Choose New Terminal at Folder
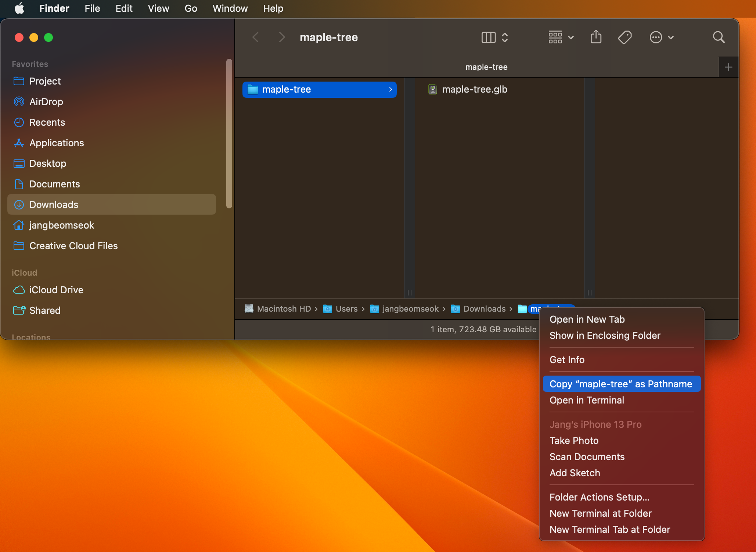 600,513
